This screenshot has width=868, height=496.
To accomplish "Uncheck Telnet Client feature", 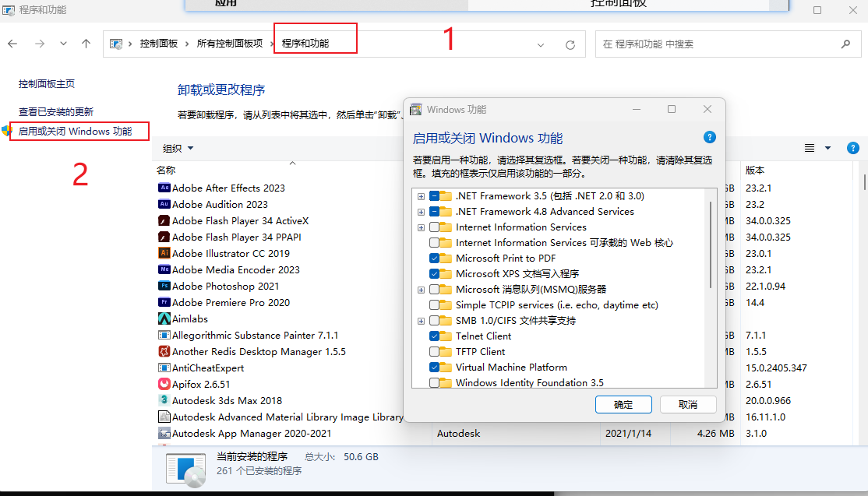I will (434, 336).
